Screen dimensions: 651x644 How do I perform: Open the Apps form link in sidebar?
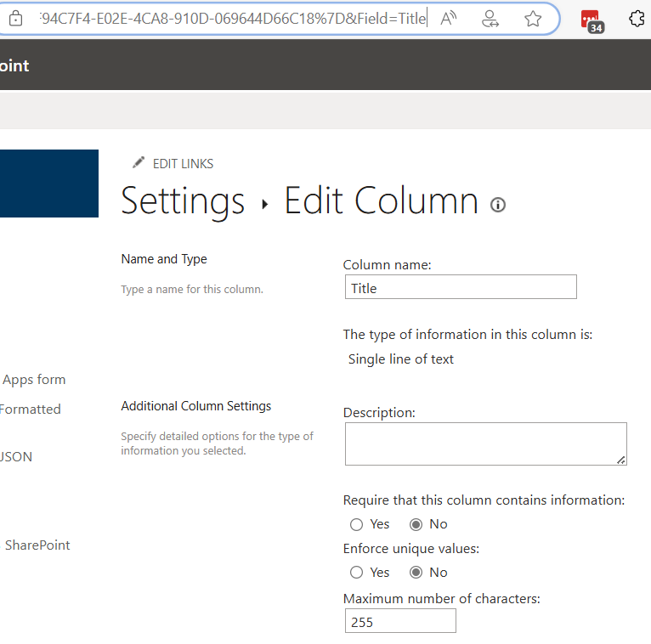34,380
